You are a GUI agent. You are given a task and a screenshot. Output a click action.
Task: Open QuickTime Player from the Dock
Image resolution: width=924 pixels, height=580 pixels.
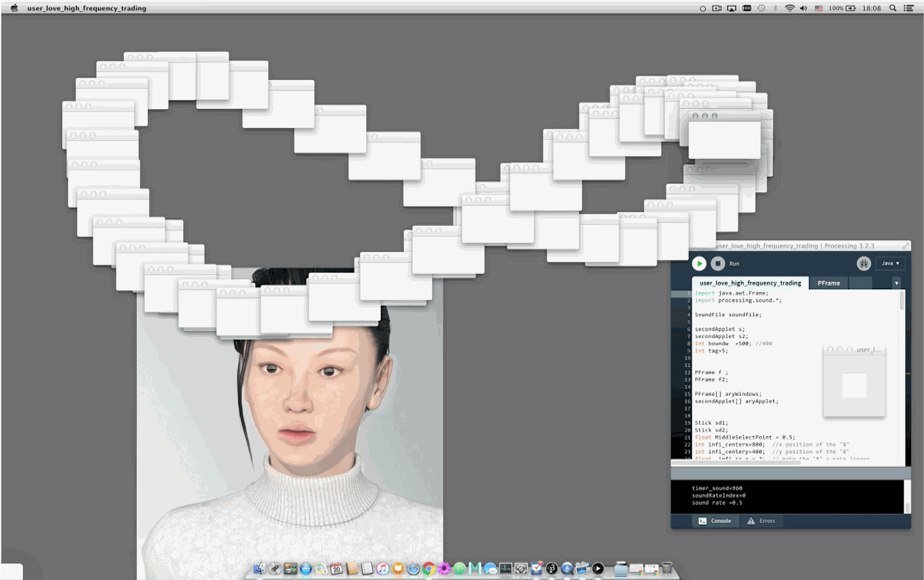click(x=567, y=568)
